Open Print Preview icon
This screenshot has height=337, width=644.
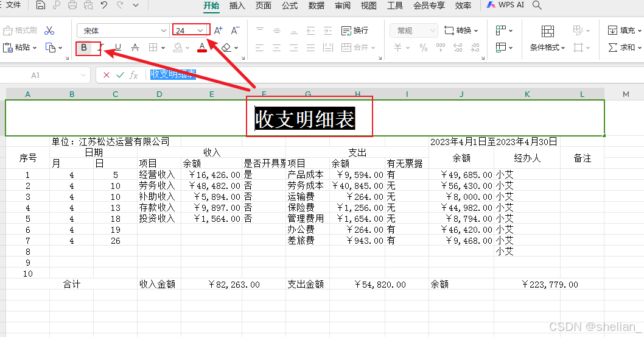point(88,5)
